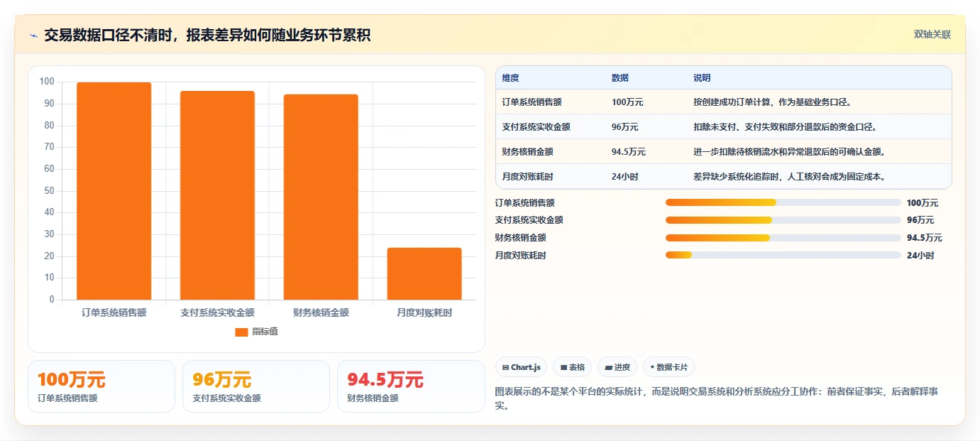Click the description starting with 扣除未支付
Viewport: 980px width, 441px height.
[785, 127]
